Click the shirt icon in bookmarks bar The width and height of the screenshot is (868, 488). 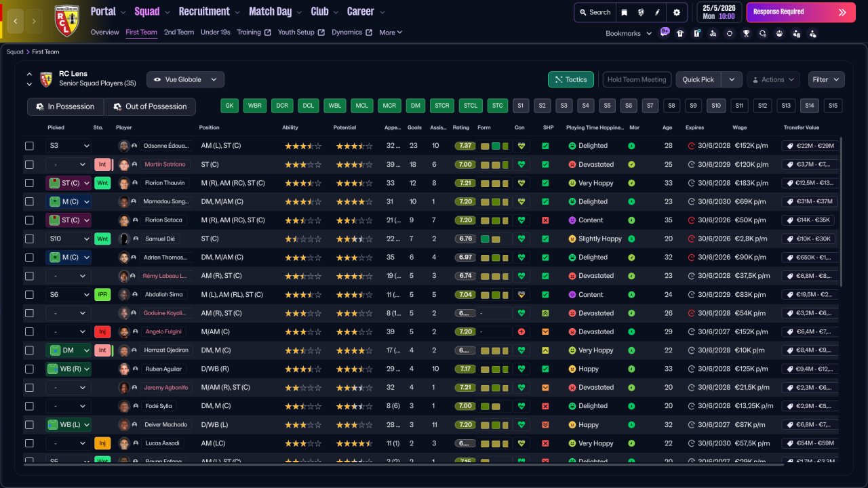click(680, 33)
